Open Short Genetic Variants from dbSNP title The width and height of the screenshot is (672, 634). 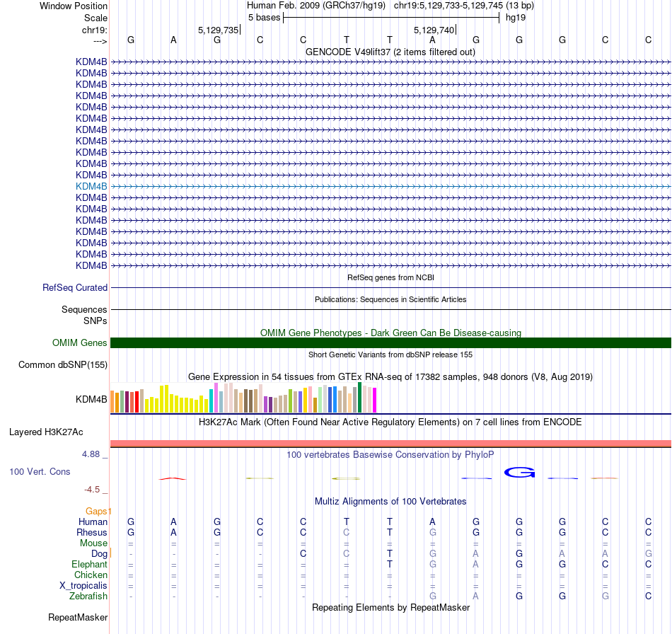[390, 355]
